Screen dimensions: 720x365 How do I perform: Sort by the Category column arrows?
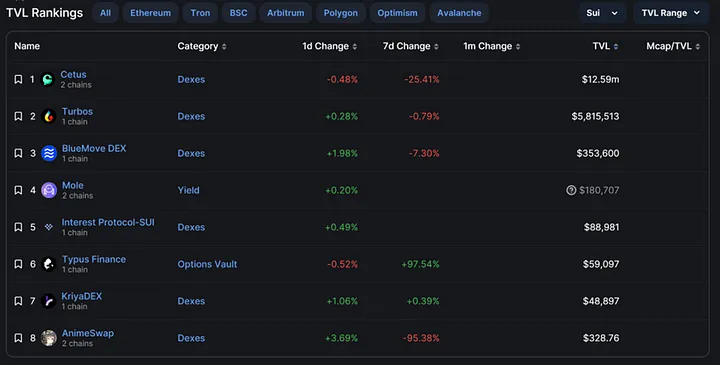[224, 46]
